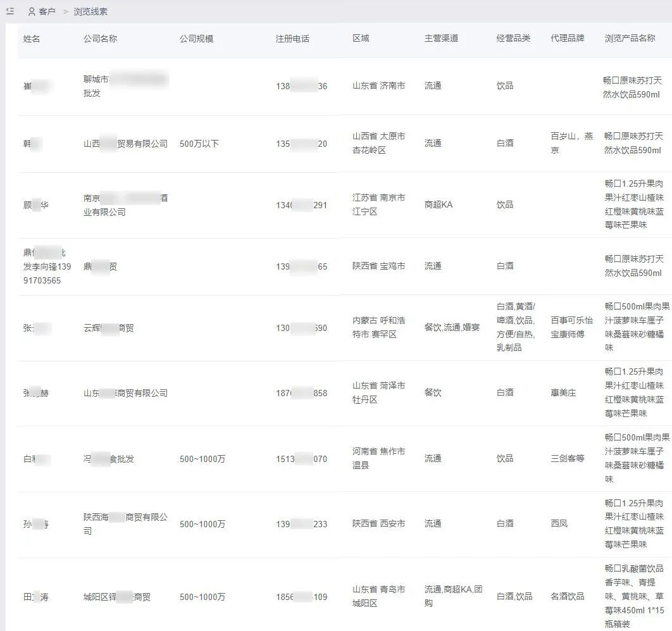Screen dimensions: 672x631
Task: Click the 经营品类 column header
Action: tap(513, 38)
